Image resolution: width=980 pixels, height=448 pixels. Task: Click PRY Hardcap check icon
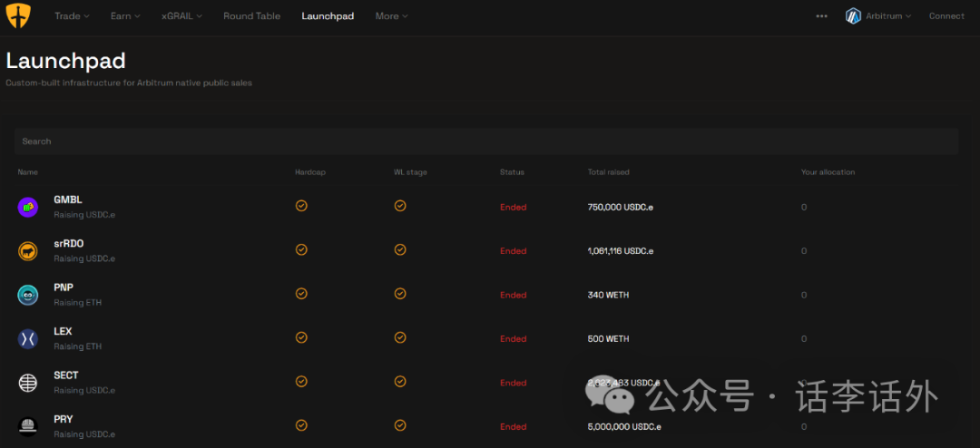point(301,425)
